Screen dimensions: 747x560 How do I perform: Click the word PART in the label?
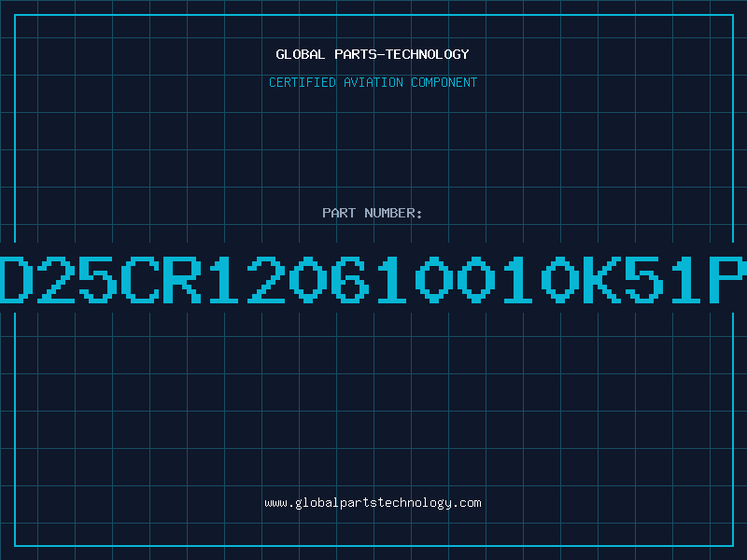339,213
